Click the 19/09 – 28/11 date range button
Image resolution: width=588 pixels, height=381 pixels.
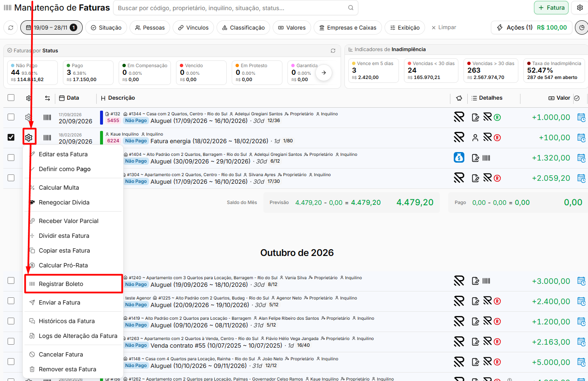[x=51, y=27]
